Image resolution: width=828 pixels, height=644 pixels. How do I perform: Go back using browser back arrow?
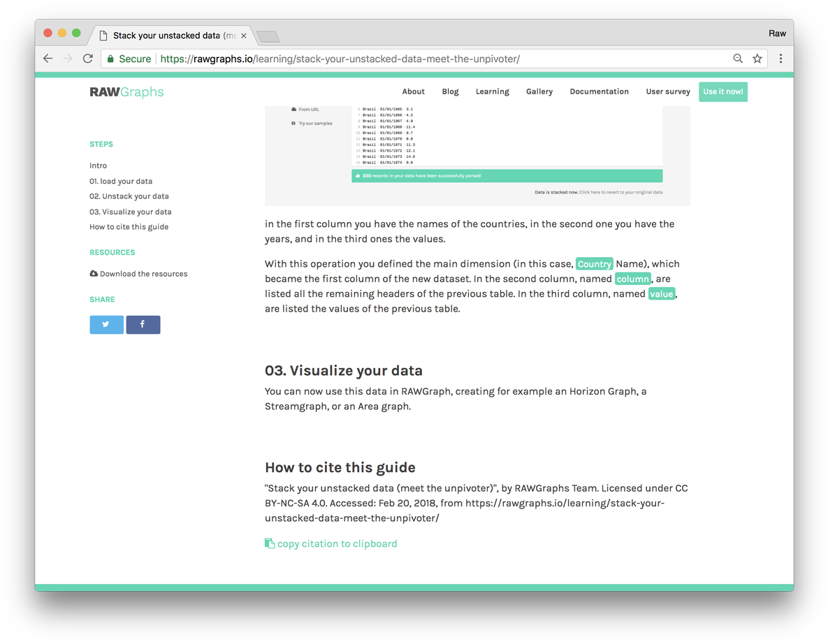(x=48, y=59)
